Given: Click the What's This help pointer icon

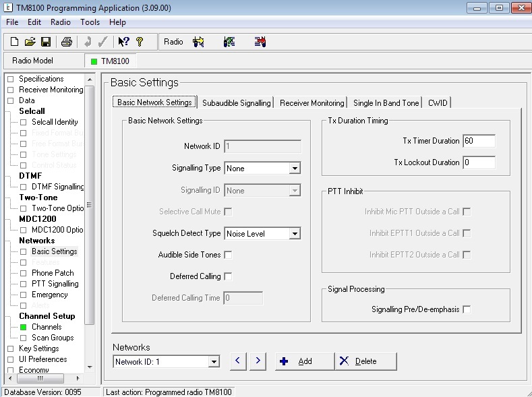Looking at the screenshot, I should (123, 42).
